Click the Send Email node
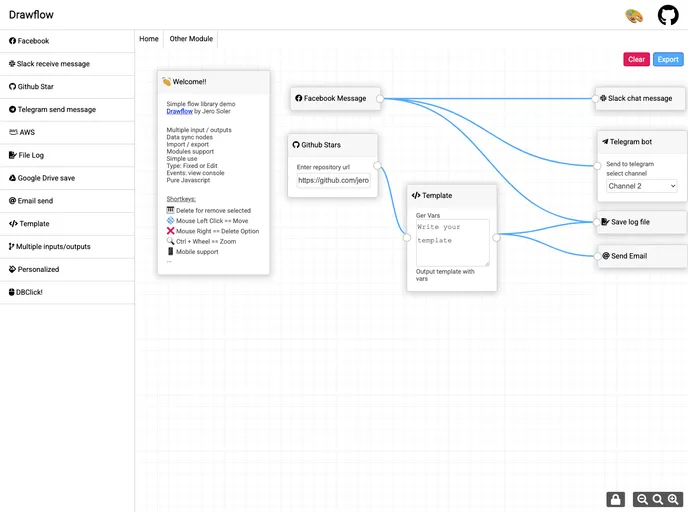The width and height of the screenshot is (688, 512). [x=641, y=256]
